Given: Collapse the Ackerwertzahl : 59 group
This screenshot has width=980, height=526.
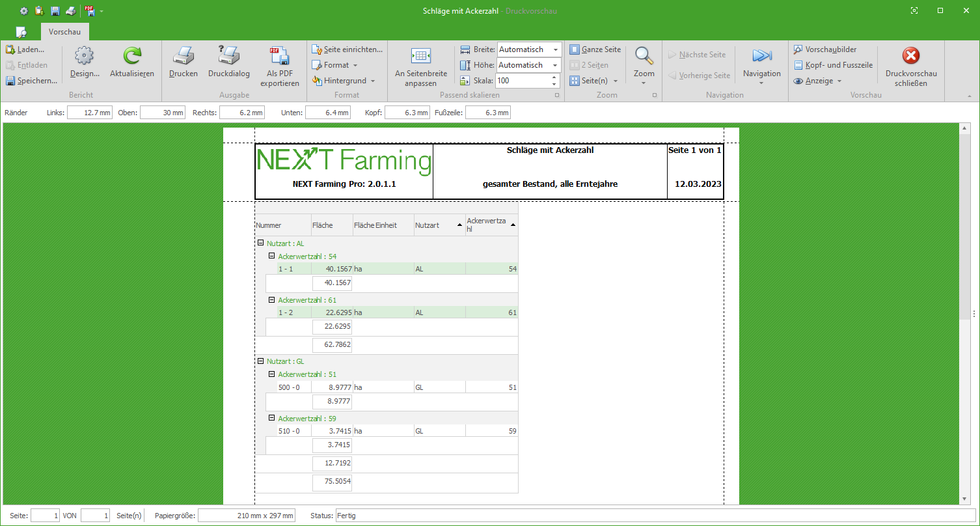Looking at the screenshot, I should [x=272, y=419].
